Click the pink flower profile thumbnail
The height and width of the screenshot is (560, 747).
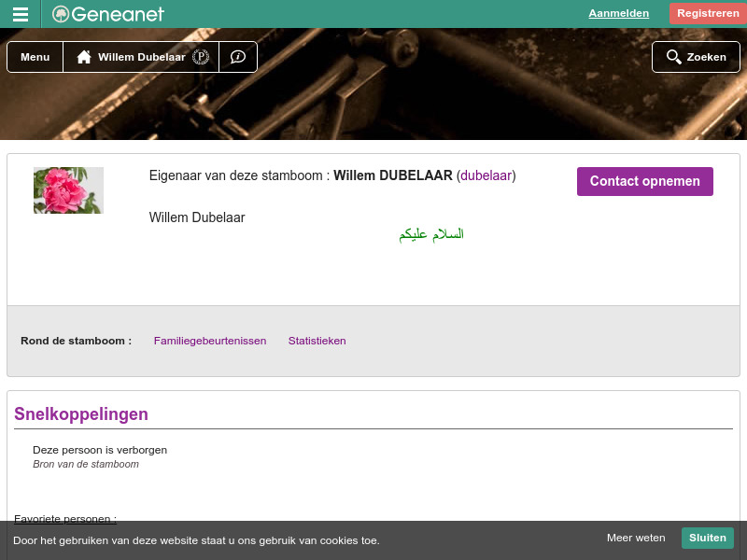pyautogui.click(x=68, y=190)
